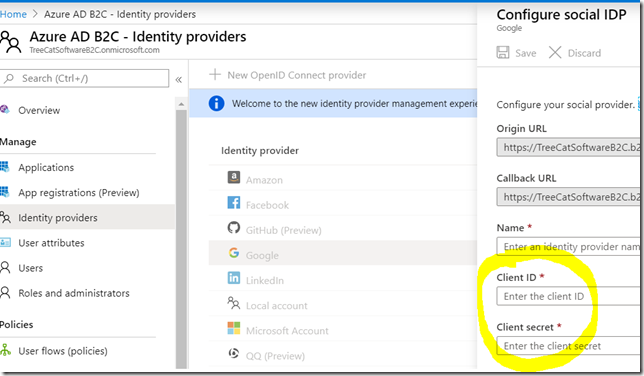Open Applications in the Manage section
Image resolution: width=644 pixels, height=376 pixels.
coord(46,167)
